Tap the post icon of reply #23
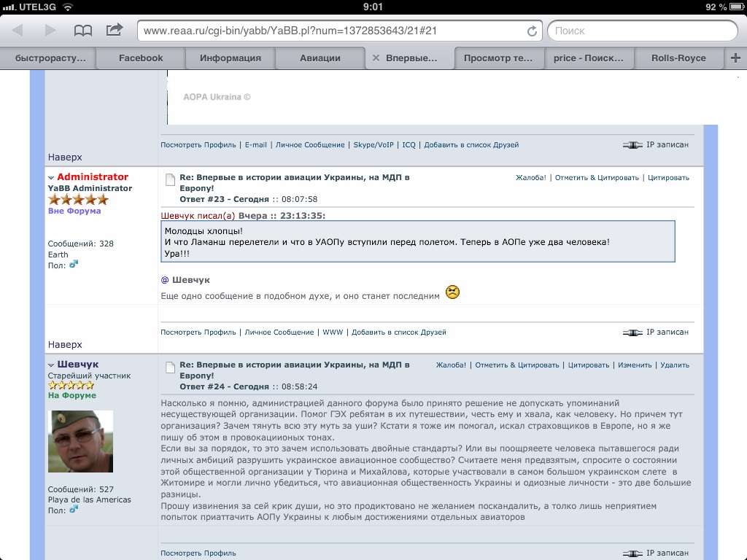Image resolution: width=747 pixels, height=560 pixels. [x=169, y=179]
